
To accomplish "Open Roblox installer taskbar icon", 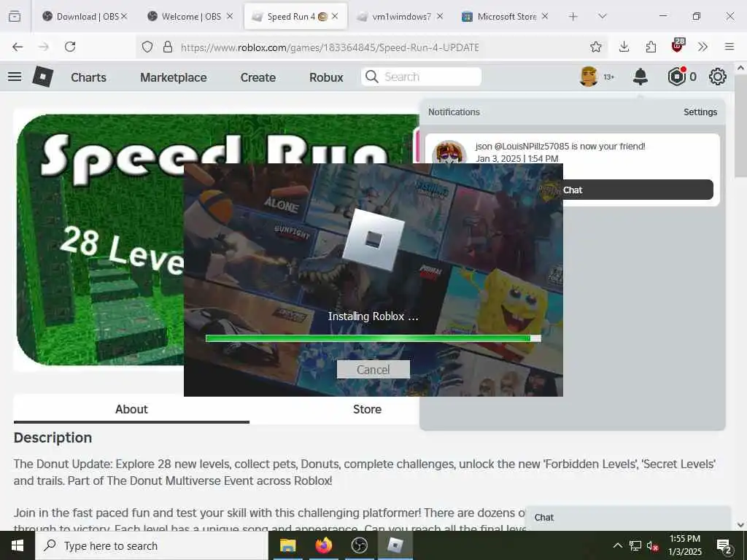I will click(395, 545).
